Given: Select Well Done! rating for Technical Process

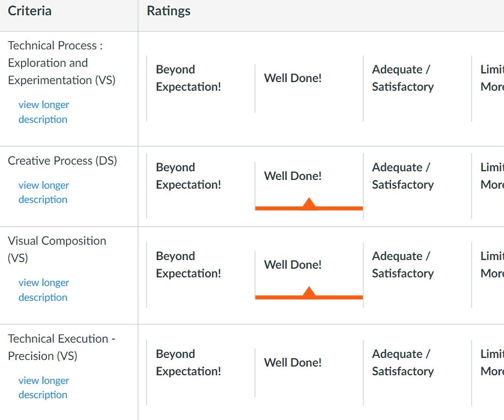Looking at the screenshot, I should pos(293,78).
